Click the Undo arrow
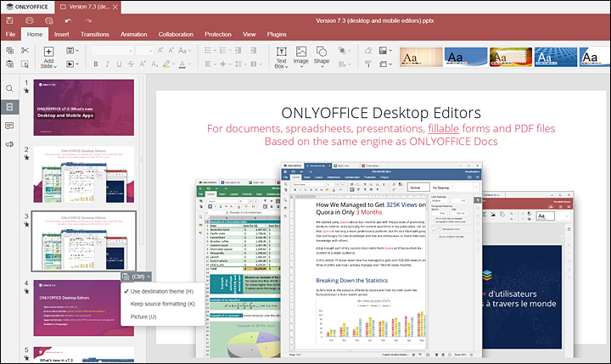The height and width of the screenshot is (364, 611). pyautogui.click(x=69, y=20)
